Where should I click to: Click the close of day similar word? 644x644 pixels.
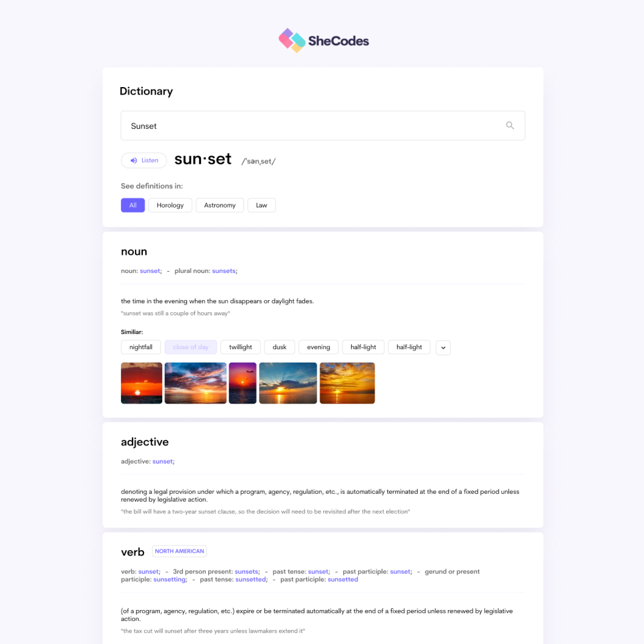tap(191, 347)
